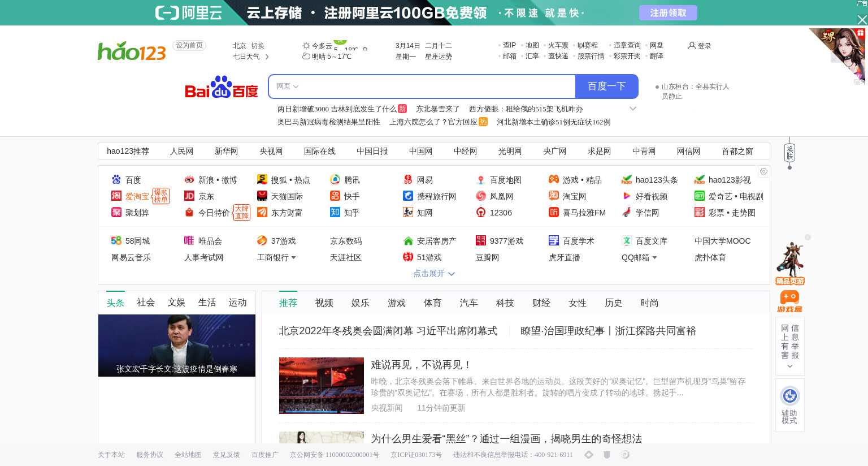Open 天猫国际 cat icon

(262, 196)
